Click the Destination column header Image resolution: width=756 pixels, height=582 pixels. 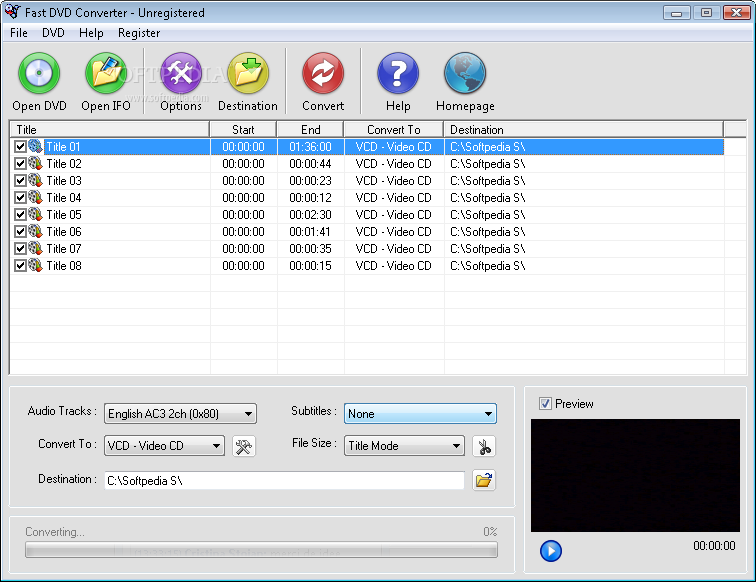(583, 129)
